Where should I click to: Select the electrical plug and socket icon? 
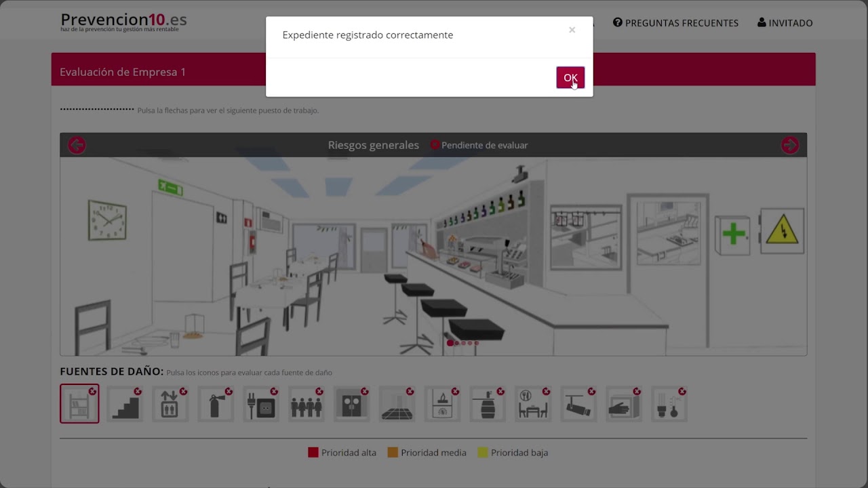(261, 404)
